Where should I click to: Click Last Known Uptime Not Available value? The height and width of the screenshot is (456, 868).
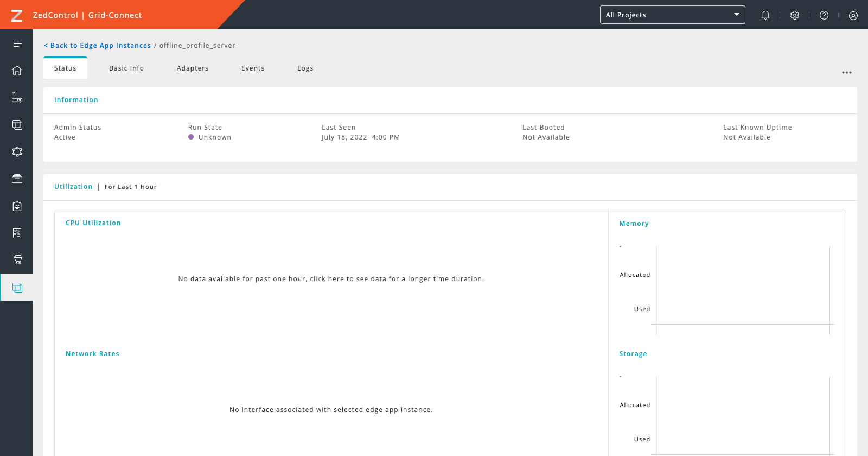[x=746, y=137]
